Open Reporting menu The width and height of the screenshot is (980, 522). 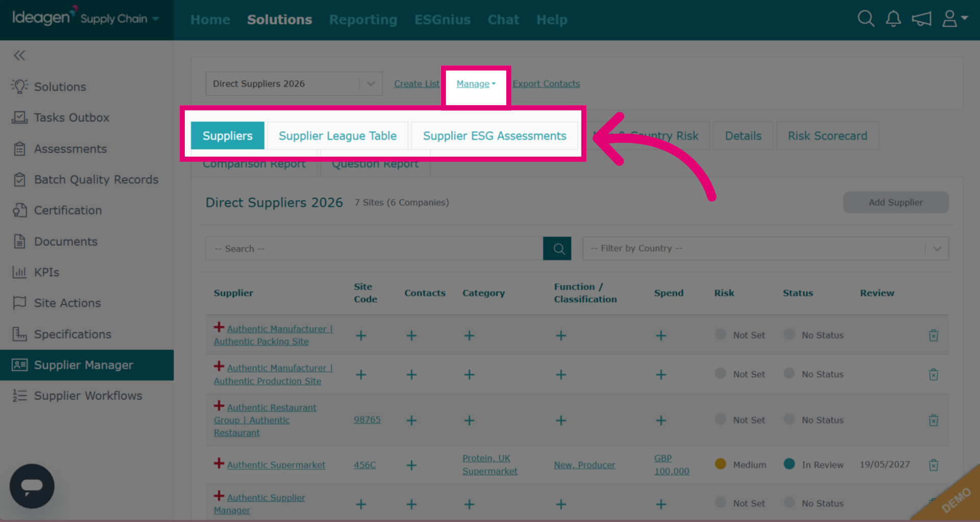tap(363, 19)
